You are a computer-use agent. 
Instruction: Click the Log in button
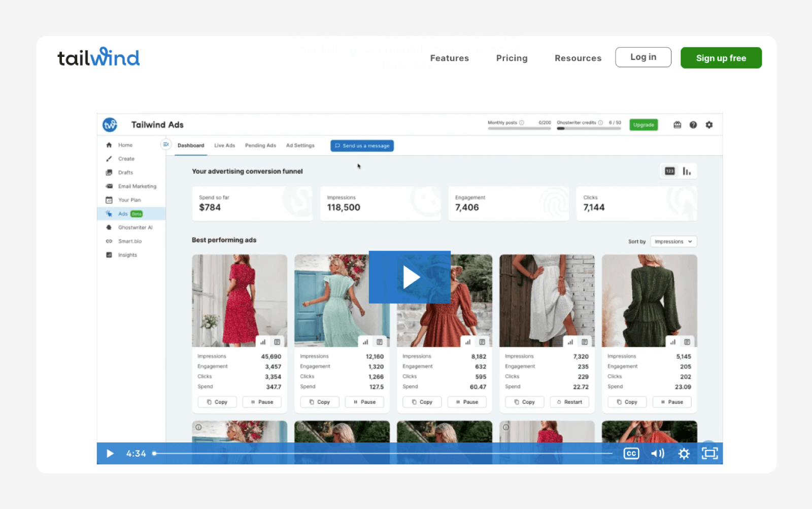[643, 57]
